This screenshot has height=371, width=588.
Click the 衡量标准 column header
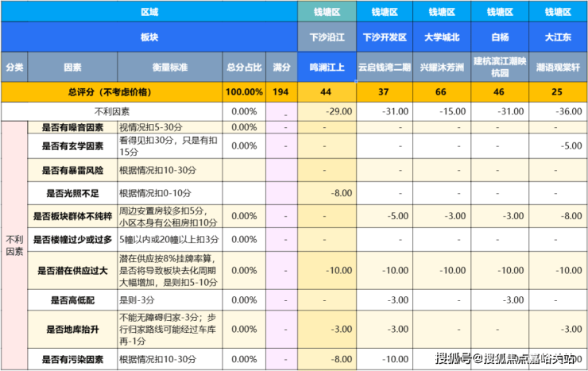pos(170,67)
